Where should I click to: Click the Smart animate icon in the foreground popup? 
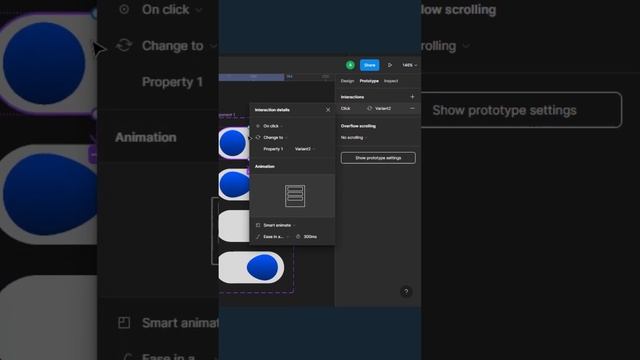[258, 225]
